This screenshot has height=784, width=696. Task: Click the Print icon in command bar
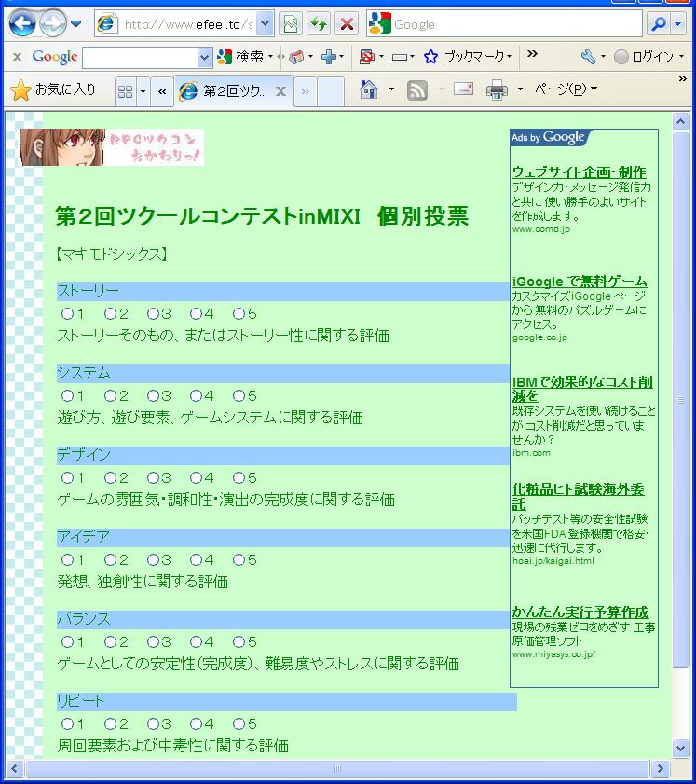point(497,89)
